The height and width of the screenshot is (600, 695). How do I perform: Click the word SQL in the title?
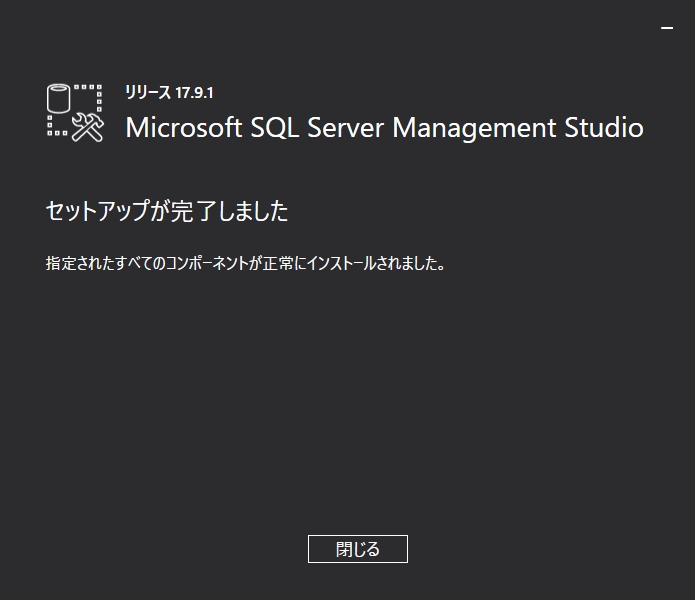point(274,128)
